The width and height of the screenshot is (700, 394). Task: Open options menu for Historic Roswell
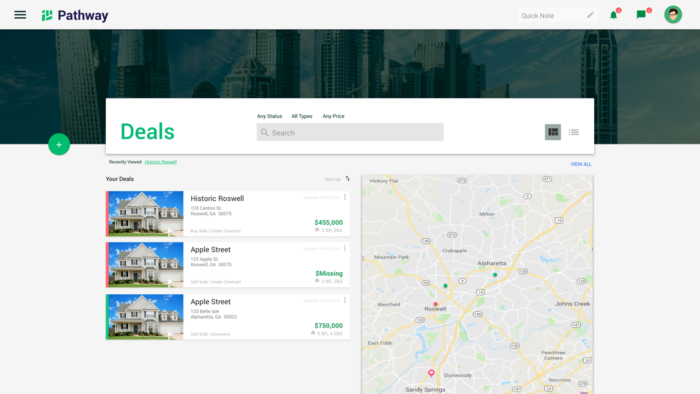click(345, 197)
